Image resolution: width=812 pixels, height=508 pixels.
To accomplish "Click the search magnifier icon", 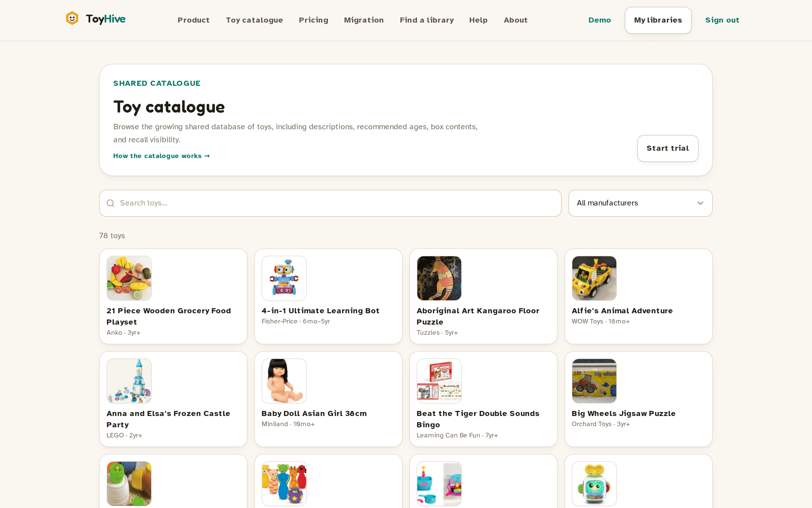I will pos(111,203).
